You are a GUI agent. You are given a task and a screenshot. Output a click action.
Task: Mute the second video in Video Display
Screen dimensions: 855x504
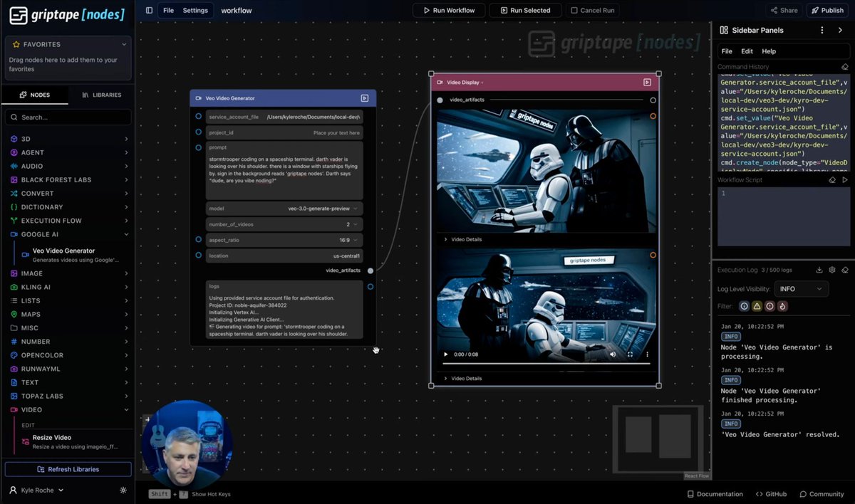click(x=613, y=354)
